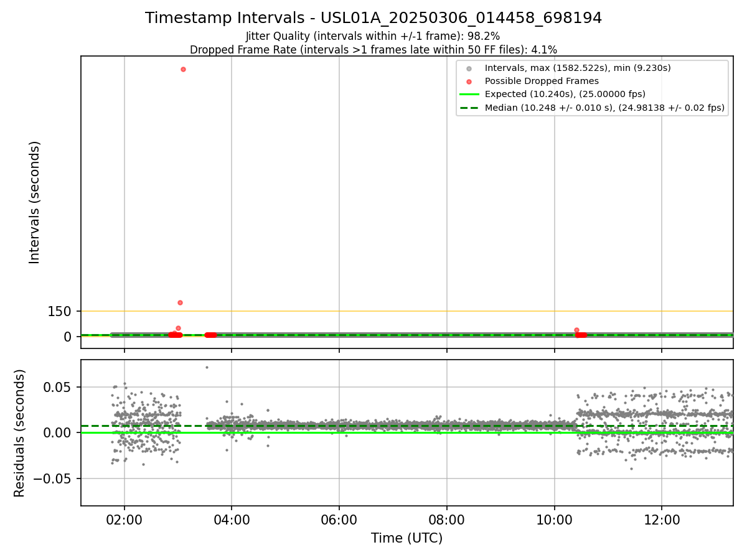Click the x-axis tick label '10:00'
Screen dimensions: 747x560
coord(554,520)
